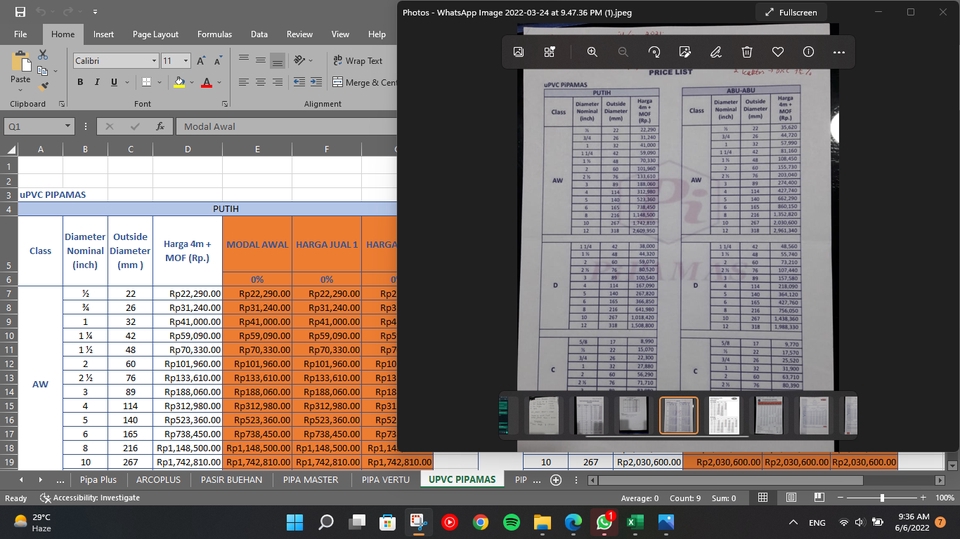Screen dimensions: 960x539
Task: Click the Wrap Text button
Action: pos(358,61)
